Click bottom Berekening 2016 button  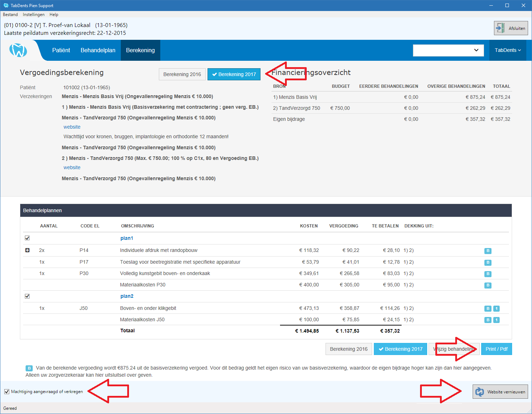click(x=349, y=349)
